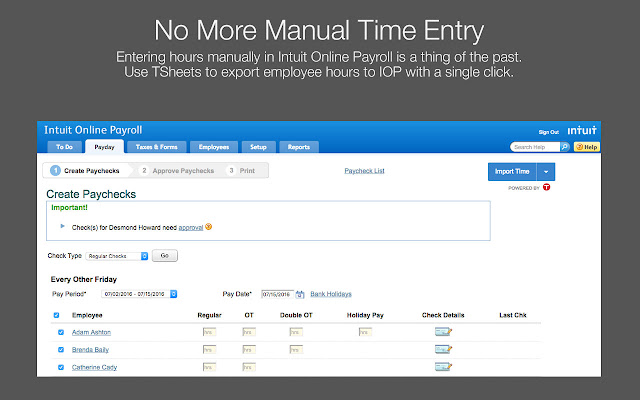Select step 2 Approve Paychecks

pos(177,171)
